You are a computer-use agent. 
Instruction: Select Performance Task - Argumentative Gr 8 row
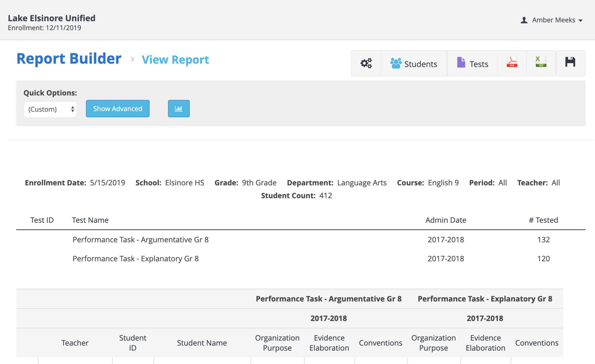pyautogui.click(x=141, y=240)
